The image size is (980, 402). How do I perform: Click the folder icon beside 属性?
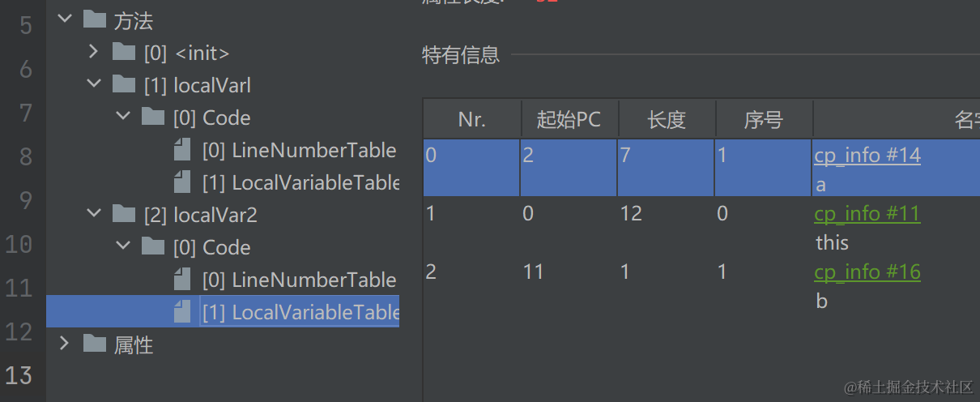(95, 344)
